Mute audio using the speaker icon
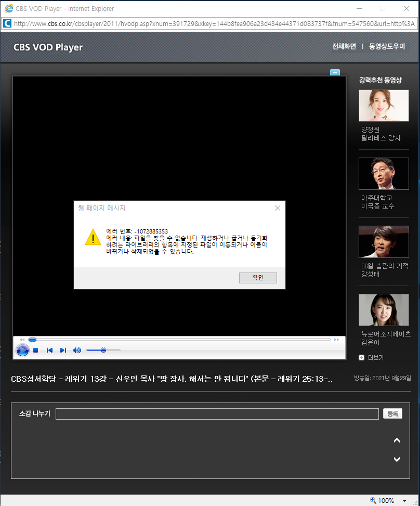The image size is (420, 506). (77, 351)
